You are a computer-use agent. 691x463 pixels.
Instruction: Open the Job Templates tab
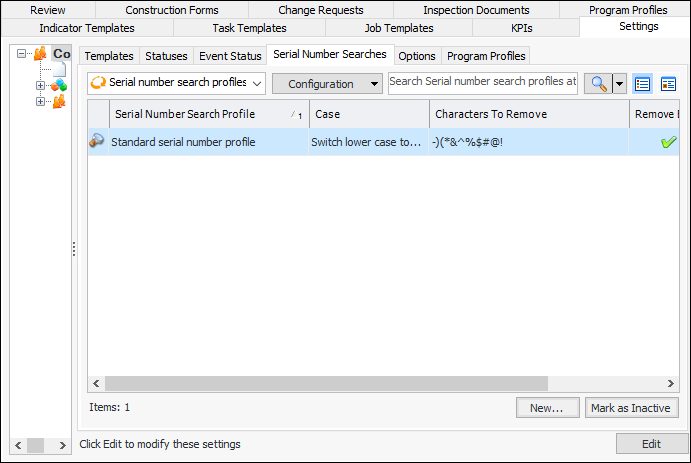tap(399, 28)
